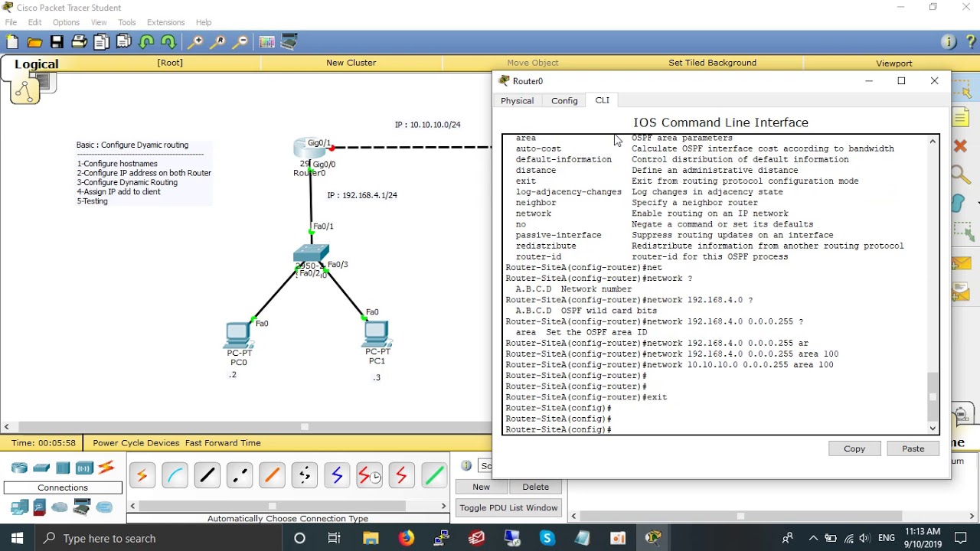Select the Hubs device category icon

[x=63, y=468]
